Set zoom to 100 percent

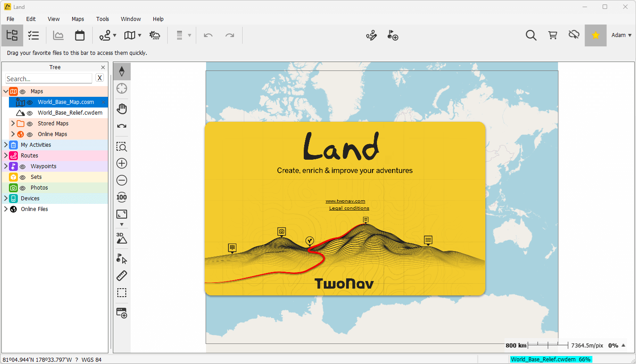tap(121, 197)
